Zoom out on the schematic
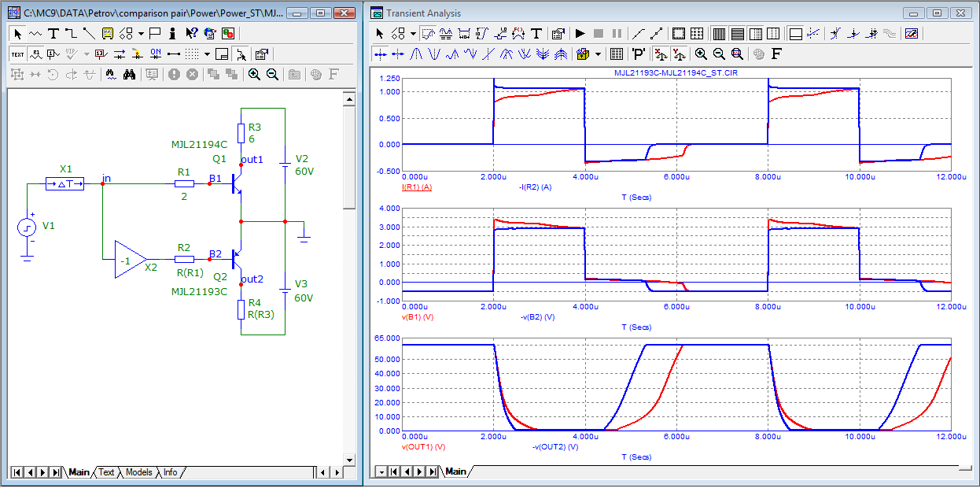Screen dimensions: 980x488 pos(272,75)
